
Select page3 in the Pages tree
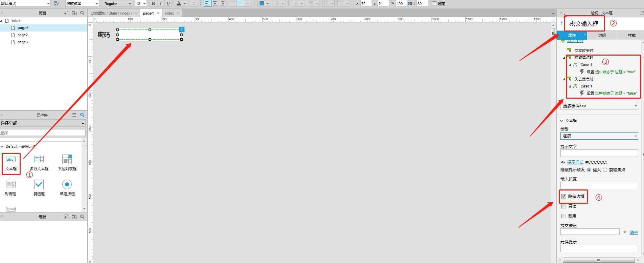(23, 42)
